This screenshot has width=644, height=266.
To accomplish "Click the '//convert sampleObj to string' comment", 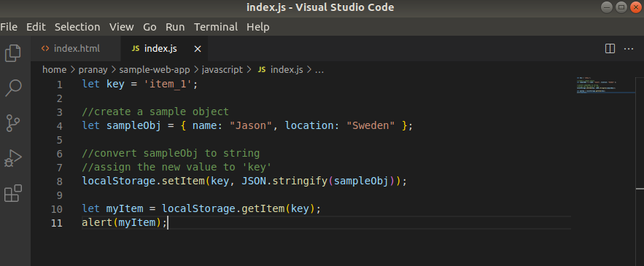I will [171, 154].
